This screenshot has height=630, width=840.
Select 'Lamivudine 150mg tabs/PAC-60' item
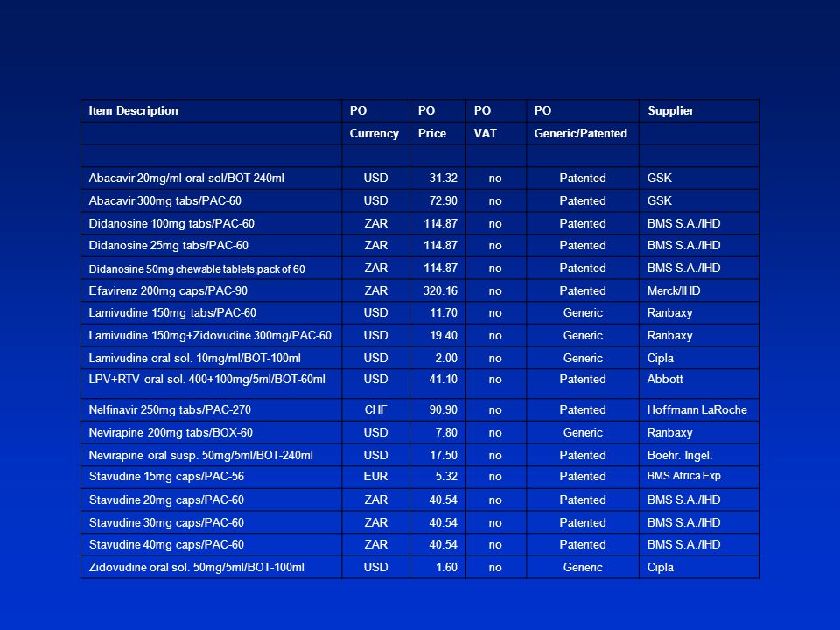tap(172, 313)
